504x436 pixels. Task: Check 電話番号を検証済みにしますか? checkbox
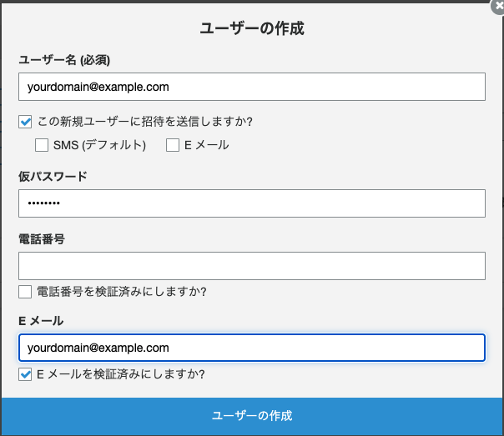25,292
